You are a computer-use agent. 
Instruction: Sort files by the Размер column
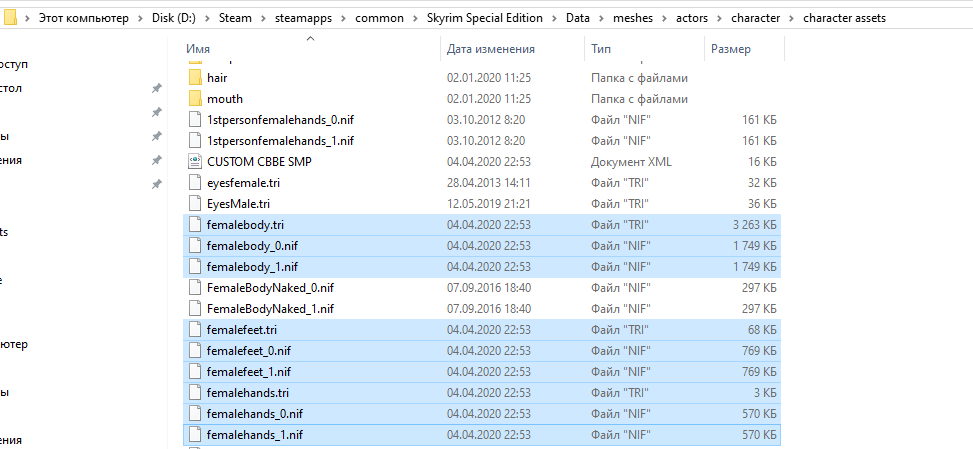coord(730,48)
